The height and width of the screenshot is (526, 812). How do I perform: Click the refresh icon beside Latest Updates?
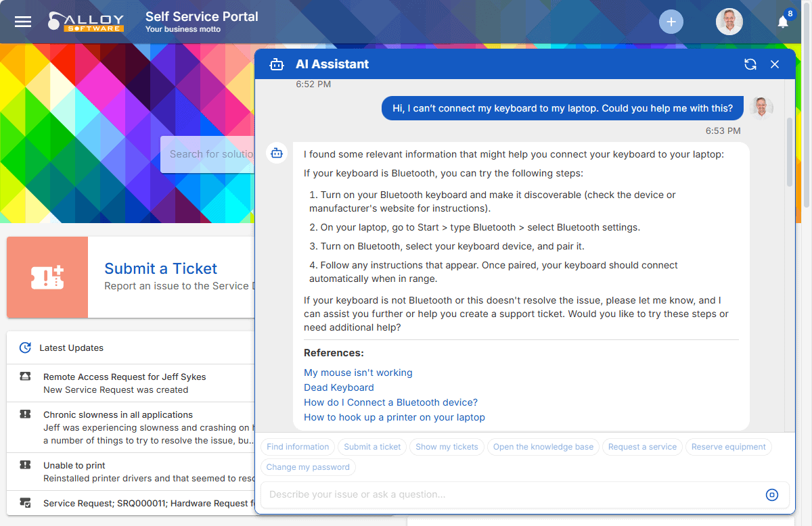25,348
